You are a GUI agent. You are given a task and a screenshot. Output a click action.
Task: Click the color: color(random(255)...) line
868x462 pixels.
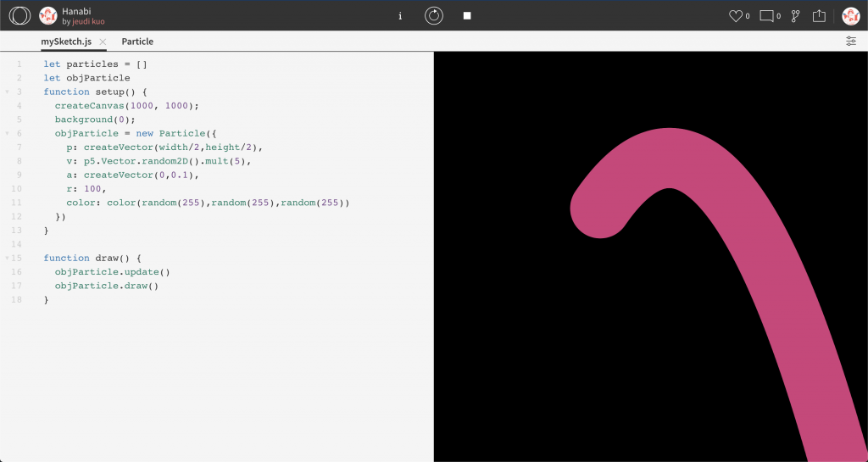coord(209,203)
